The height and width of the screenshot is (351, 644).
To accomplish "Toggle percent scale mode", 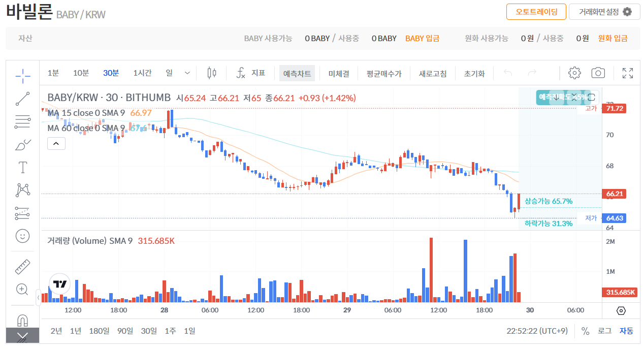I will pyautogui.click(x=585, y=331).
